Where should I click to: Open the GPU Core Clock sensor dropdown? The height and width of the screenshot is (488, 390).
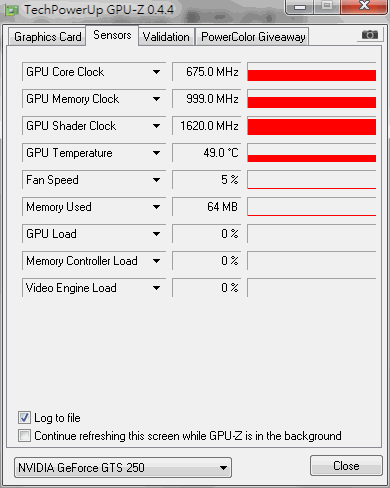click(156, 72)
